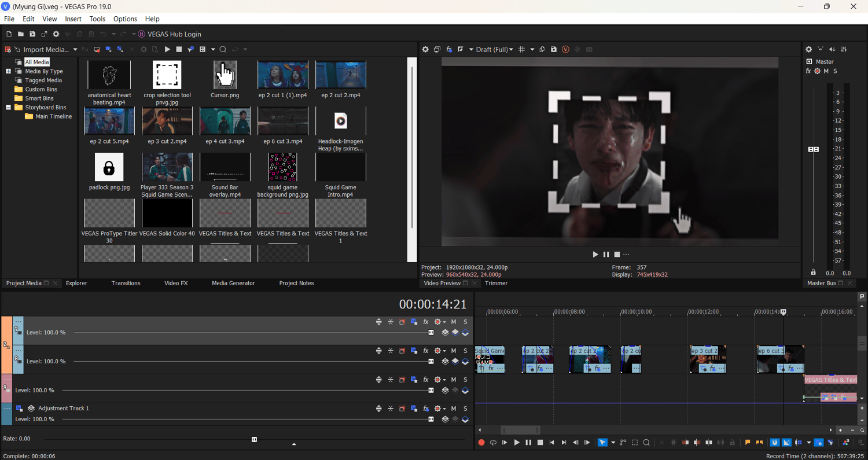
Task: Click the Open project folder icon
Action: (x=20, y=34)
